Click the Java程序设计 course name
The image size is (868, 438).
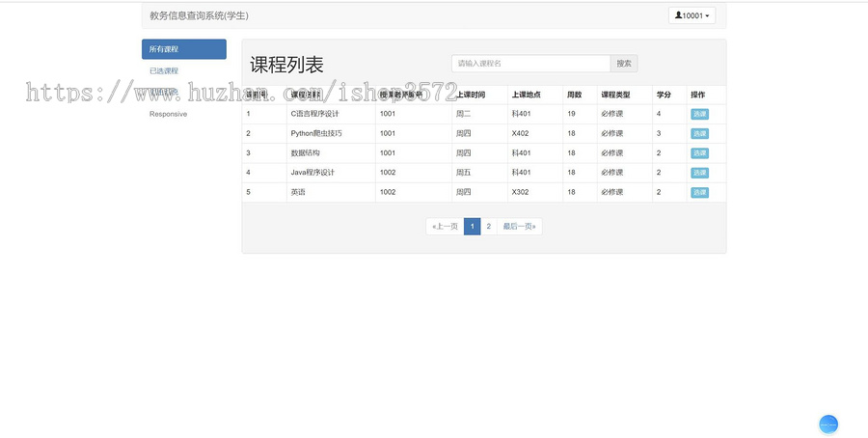[x=312, y=173]
